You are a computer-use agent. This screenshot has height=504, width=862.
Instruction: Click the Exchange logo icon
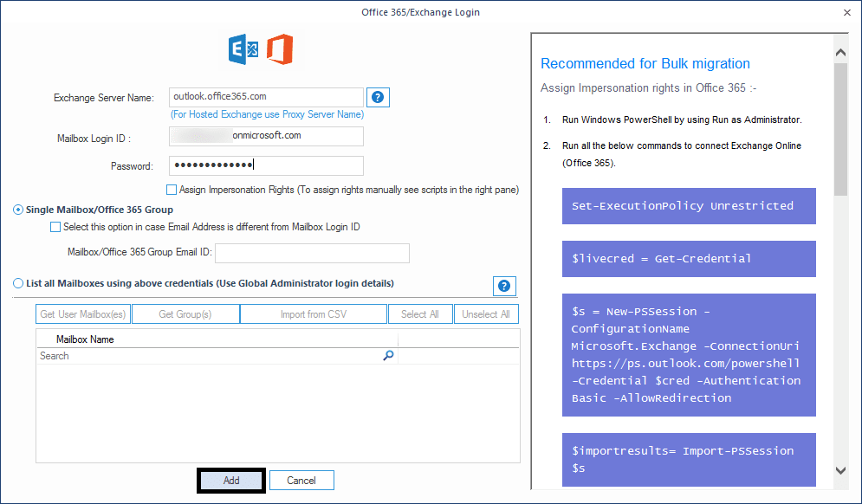(x=243, y=49)
